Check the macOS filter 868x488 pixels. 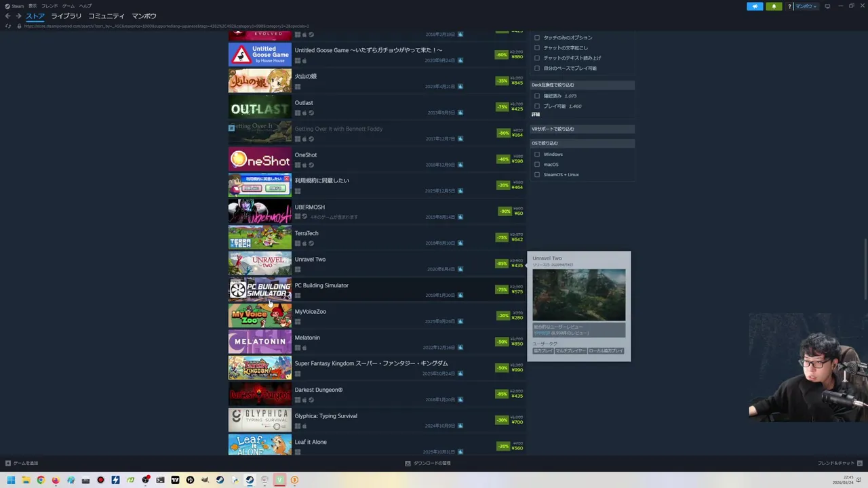pos(537,165)
